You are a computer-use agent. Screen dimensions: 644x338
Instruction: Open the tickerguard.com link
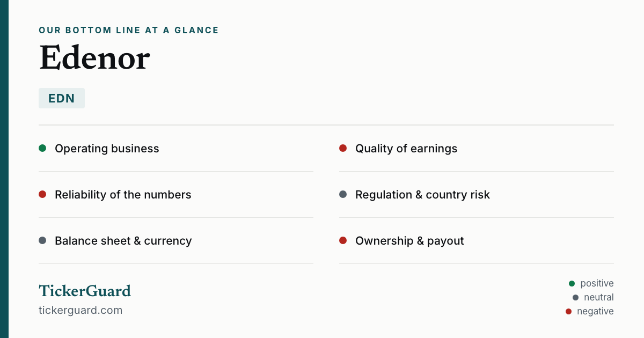click(x=80, y=310)
